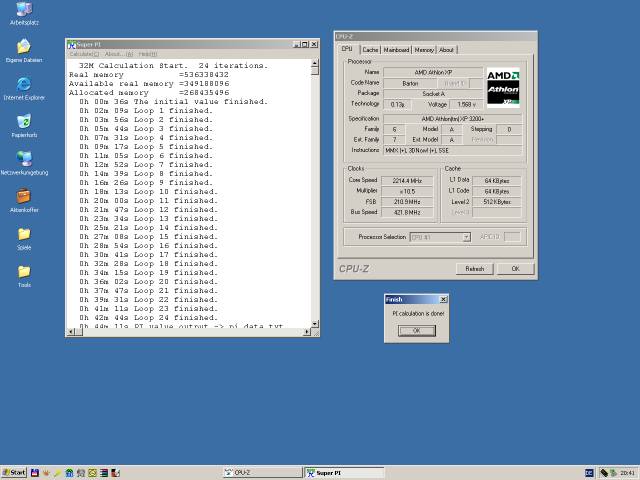Open the Processor Selection dropdown in CPU-Z

467,237
